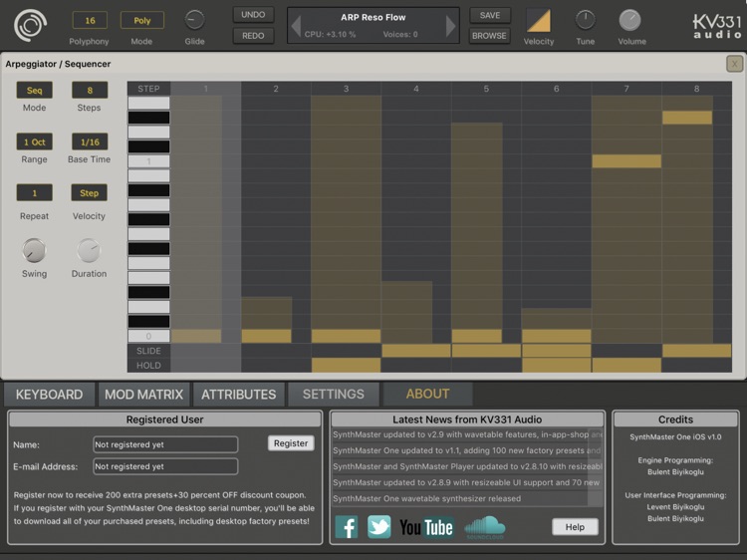This screenshot has height=560, width=747.
Task: Click the Swing knob
Action: pos(34,251)
